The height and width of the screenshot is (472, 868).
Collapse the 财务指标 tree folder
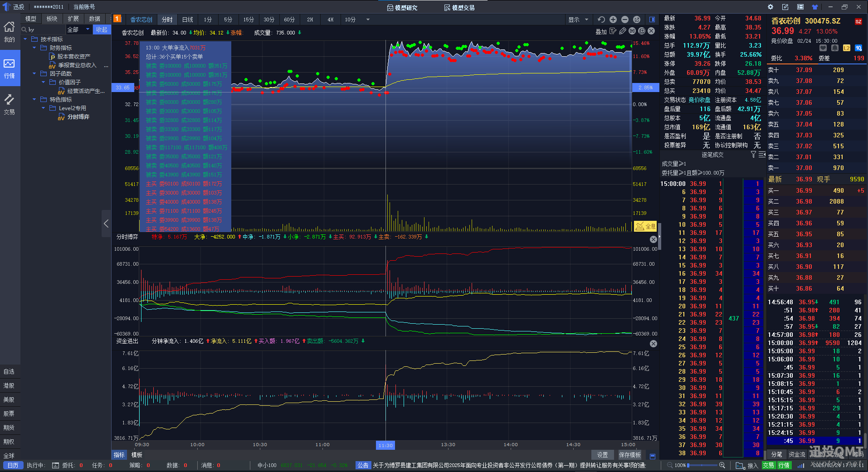(x=34, y=48)
